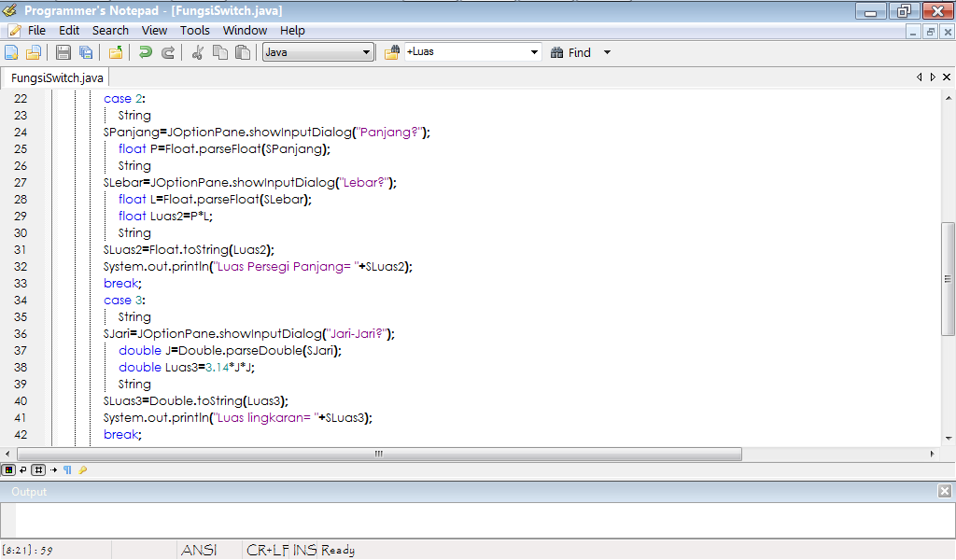Toggle the syntax colouring icon
Viewport: 956px width, 560px height.
8,469
